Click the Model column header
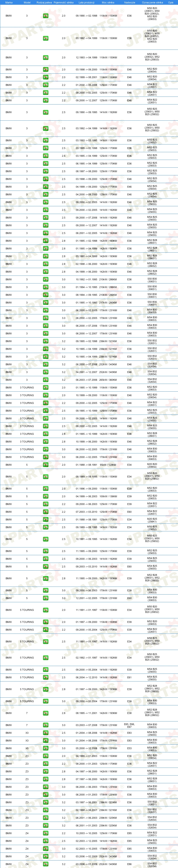Viewport: 178px width, 868px height. (x=27, y=2)
